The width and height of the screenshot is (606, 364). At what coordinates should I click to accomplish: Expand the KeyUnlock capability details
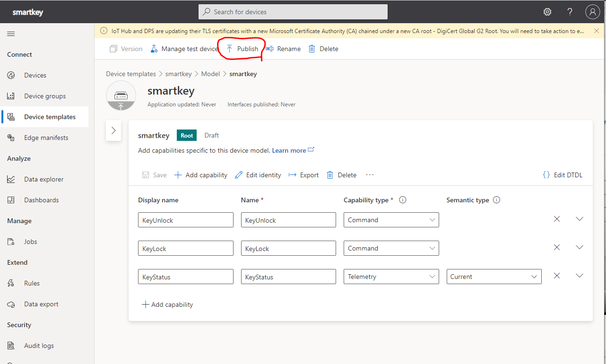click(x=580, y=219)
